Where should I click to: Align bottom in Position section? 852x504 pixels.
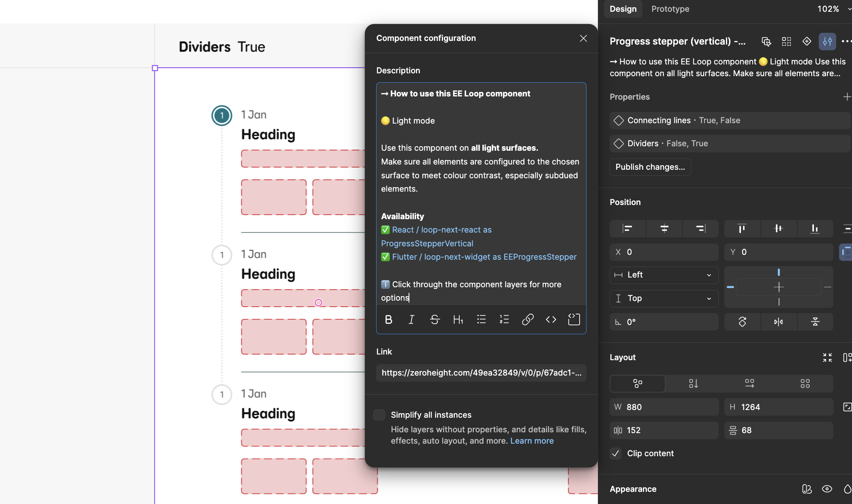(815, 229)
